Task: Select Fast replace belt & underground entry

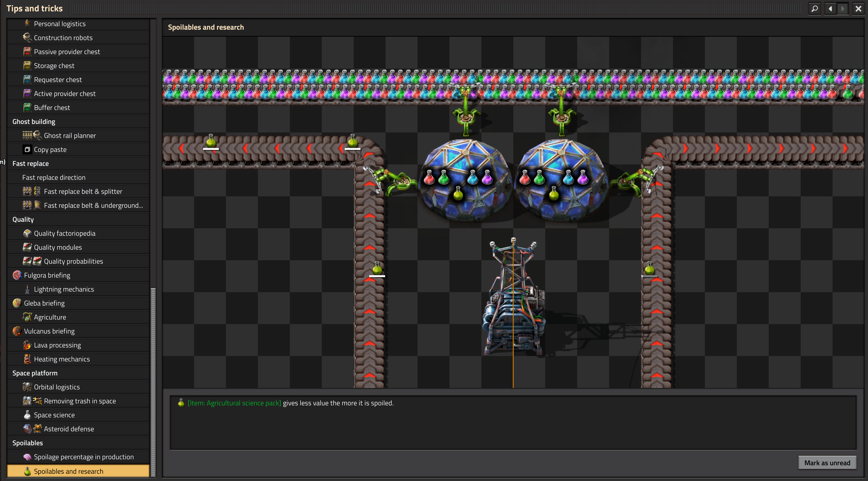Action: [x=78, y=205]
